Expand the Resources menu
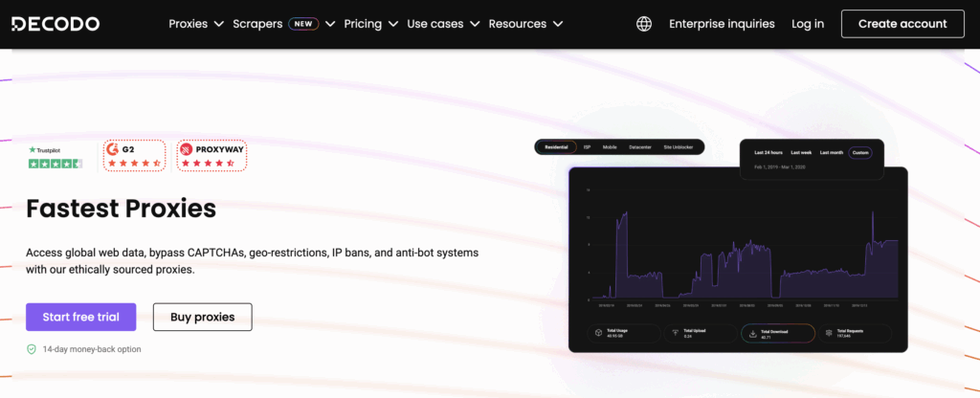Image resolution: width=980 pixels, height=398 pixels. click(x=525, y=24)
